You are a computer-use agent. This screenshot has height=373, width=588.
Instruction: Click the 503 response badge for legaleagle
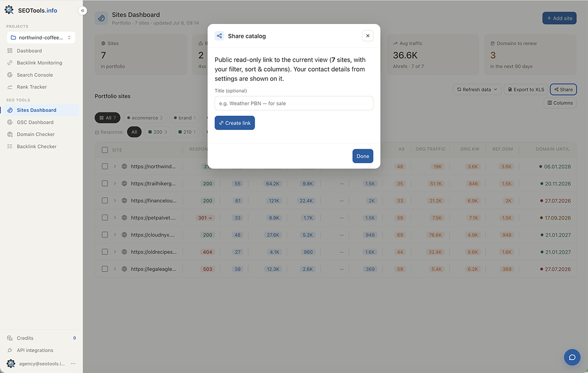point(208,269)
